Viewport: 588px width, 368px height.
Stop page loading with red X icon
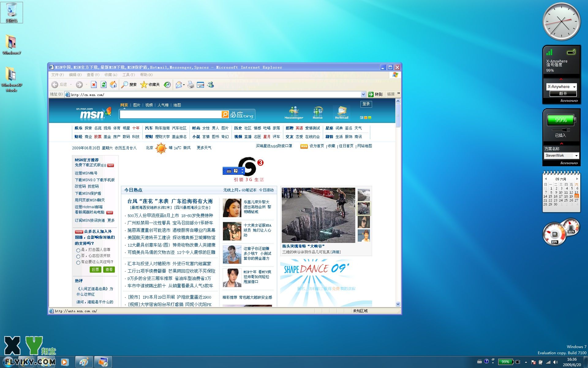click(94, 85)
